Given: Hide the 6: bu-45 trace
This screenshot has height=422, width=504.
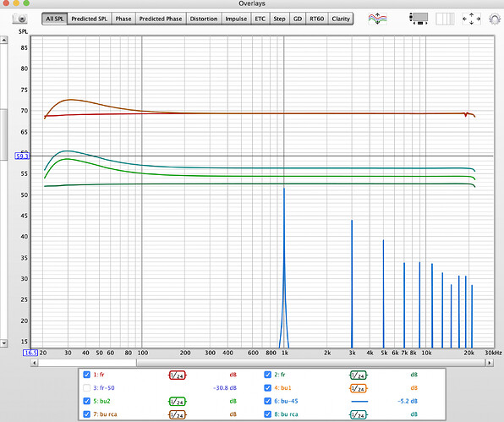Looking at the screenshot, I should coord(267,401).
